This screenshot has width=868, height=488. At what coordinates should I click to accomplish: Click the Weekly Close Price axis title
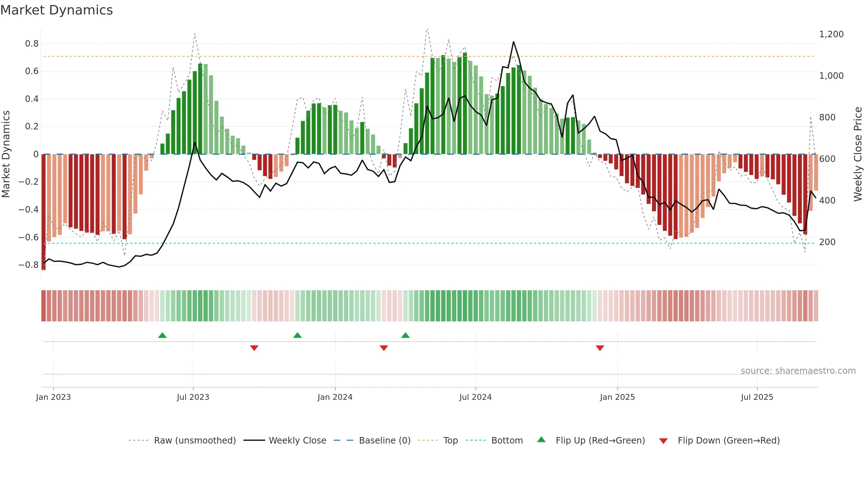click(858, 154)
